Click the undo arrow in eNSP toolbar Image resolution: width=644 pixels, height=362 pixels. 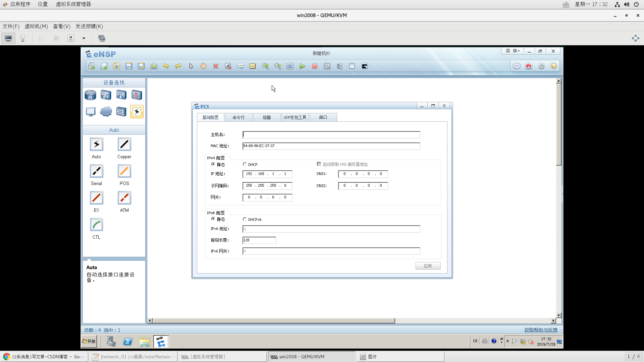point(166,66)
